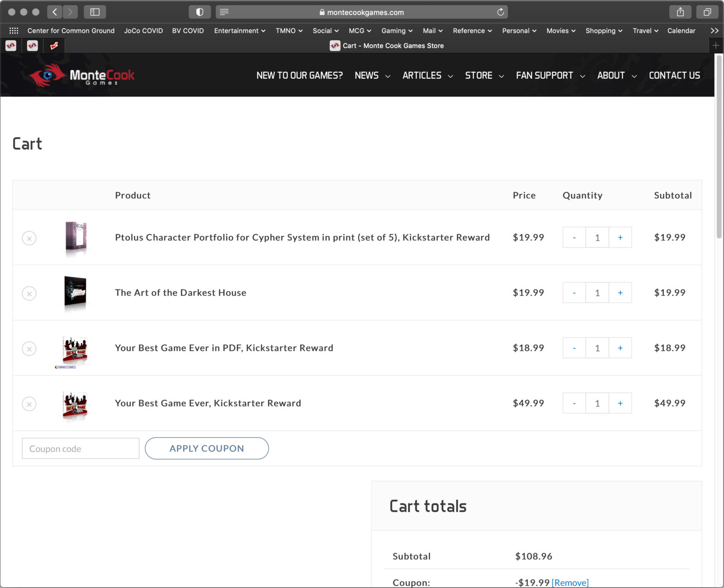724x588 pixels.
Task: Go forward using Safari forward arrow
Action: coord(70,12)
